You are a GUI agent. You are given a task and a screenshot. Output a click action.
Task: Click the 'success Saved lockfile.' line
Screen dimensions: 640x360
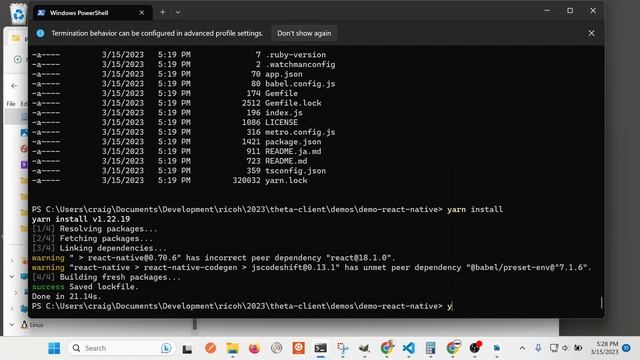tap(85, 287)
